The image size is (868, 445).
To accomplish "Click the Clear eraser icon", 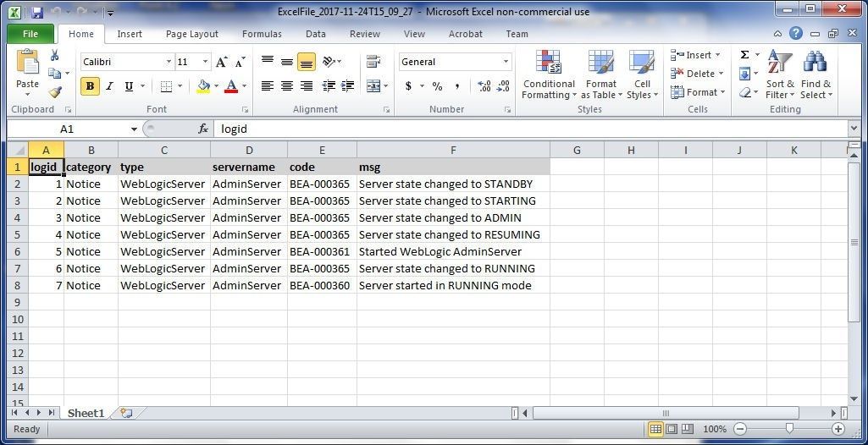I will pos(744,92).
